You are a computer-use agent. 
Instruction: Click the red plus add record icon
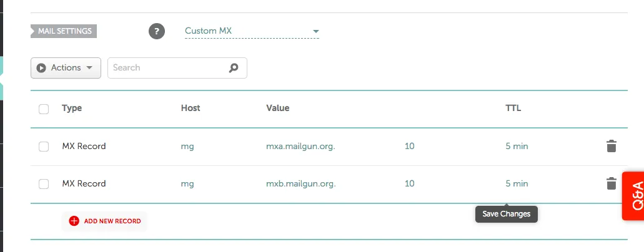74,221
